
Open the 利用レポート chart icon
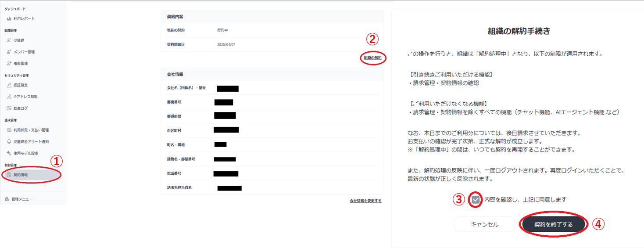[9, 18]
